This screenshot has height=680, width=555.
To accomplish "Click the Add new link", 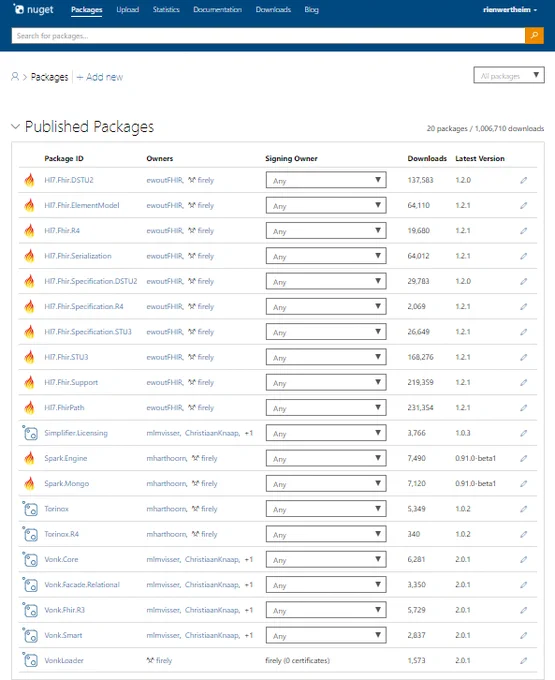I will click(x=100, y=77).
